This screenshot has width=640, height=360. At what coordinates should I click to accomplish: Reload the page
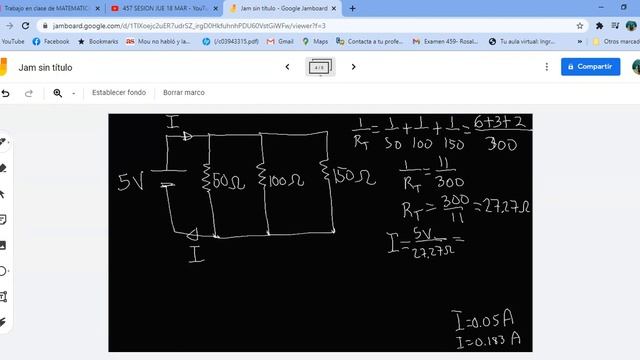(x=25, y=26)
